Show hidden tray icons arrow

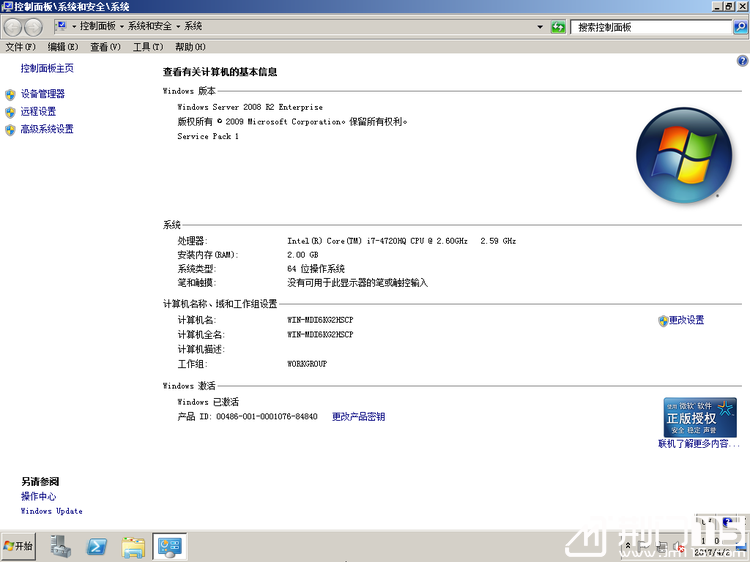(x=628, y=546)
